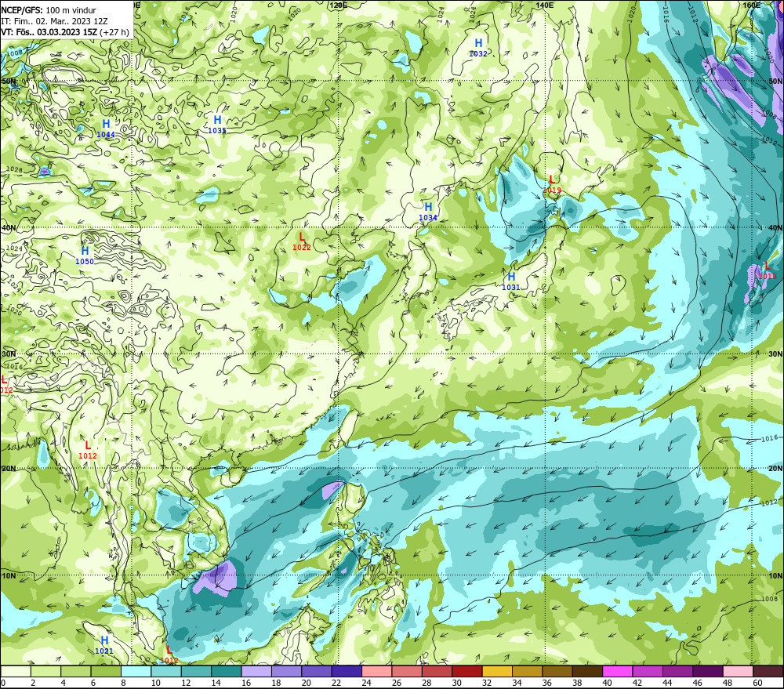Click the legend value 16

coord(245,683)
